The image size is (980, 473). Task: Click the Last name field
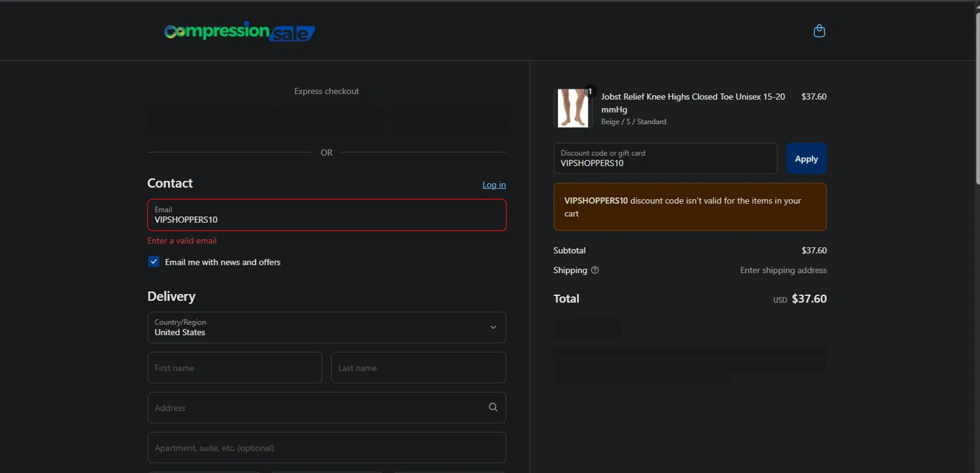419,368
